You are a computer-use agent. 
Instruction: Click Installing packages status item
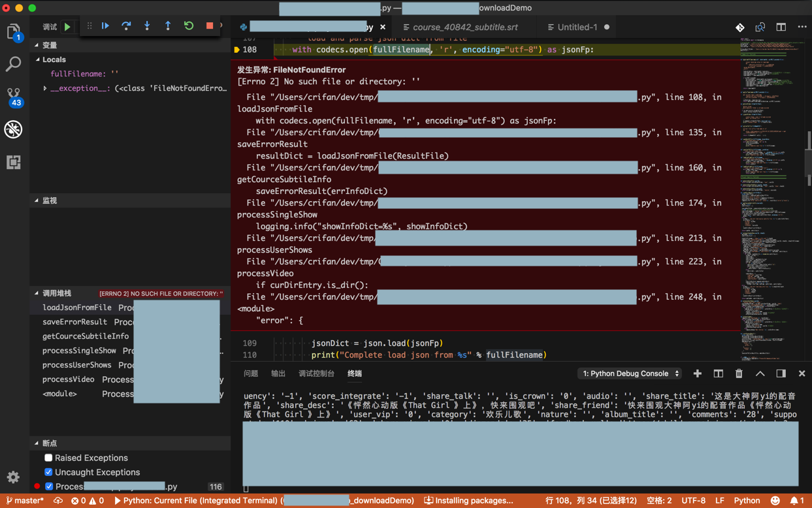pos(468,501)
